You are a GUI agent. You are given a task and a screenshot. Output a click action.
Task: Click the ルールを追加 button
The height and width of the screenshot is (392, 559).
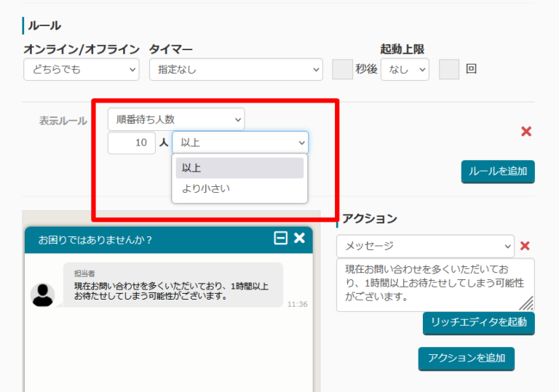(498, 172)
